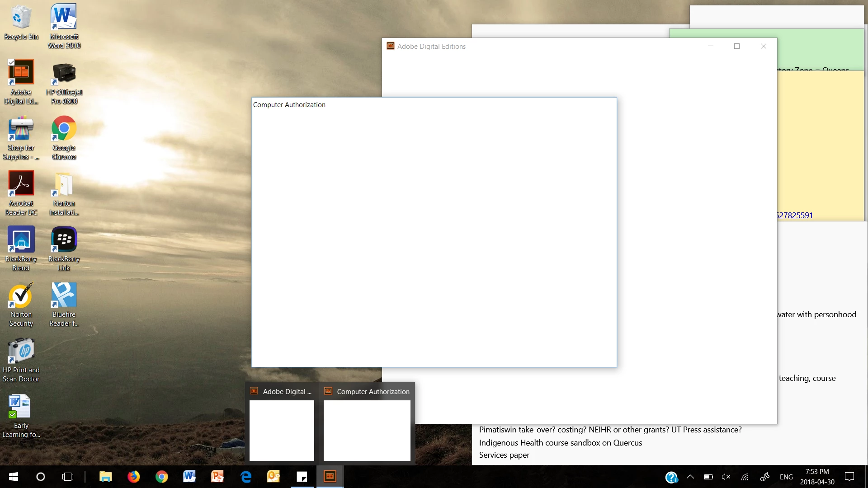The width and height of the screenshot is (868, 488).
Task: Launch Acrobat Reader DC from desktop
Action: pos(21,183)
